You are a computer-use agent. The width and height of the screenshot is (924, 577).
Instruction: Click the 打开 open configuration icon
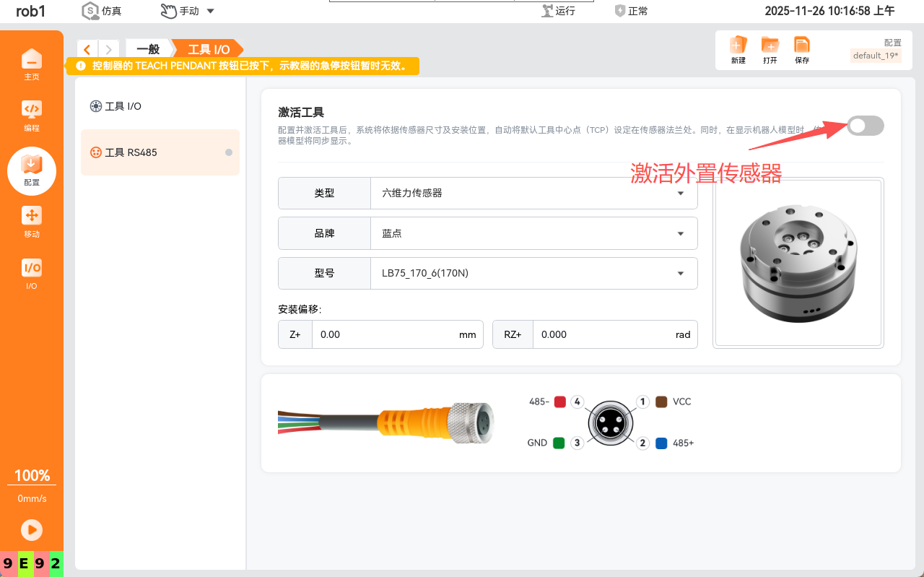pos(770,50)
